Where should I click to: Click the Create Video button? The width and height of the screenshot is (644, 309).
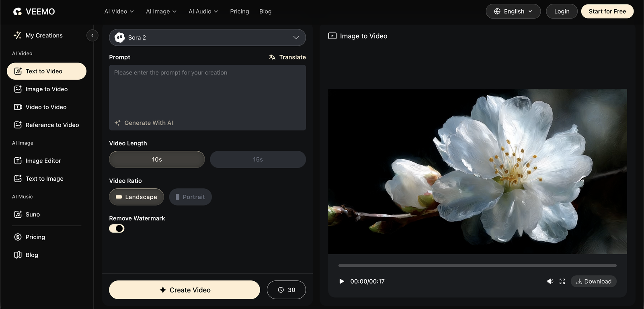185,290
